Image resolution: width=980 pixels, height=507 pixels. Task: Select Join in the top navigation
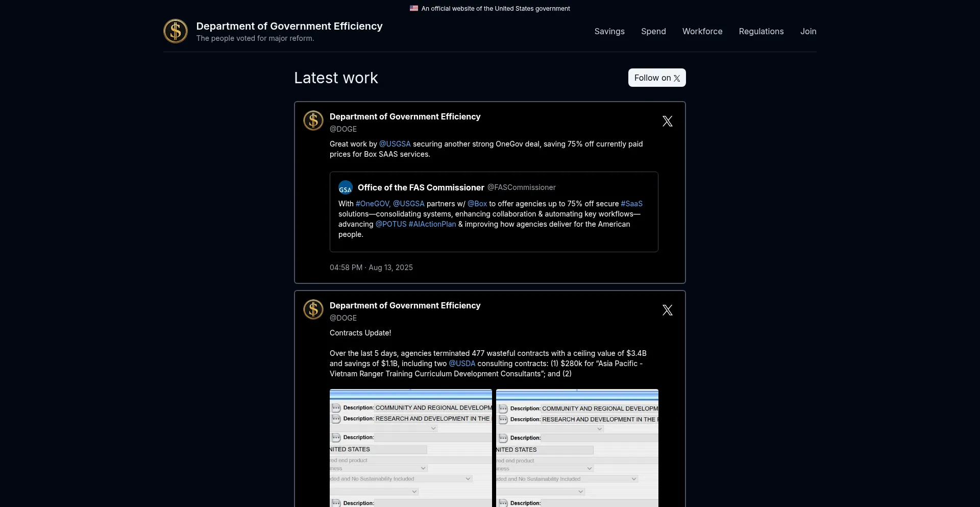click(808, 31)
